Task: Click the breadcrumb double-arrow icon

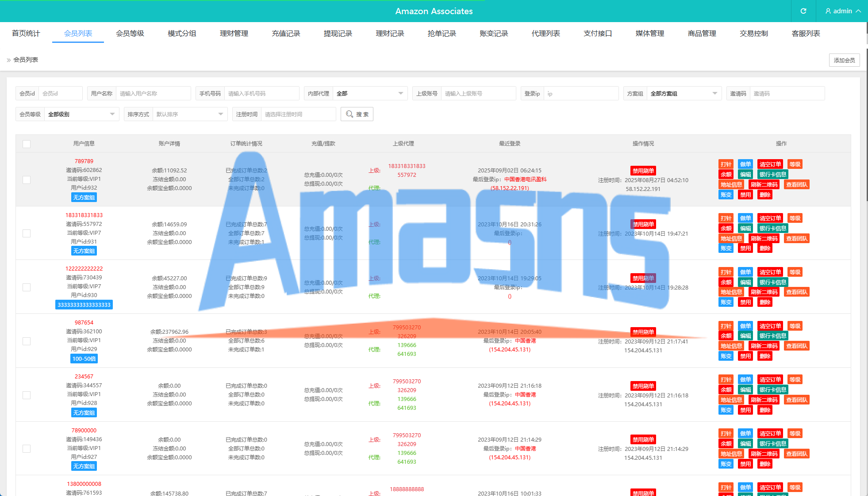Action: 8,60
